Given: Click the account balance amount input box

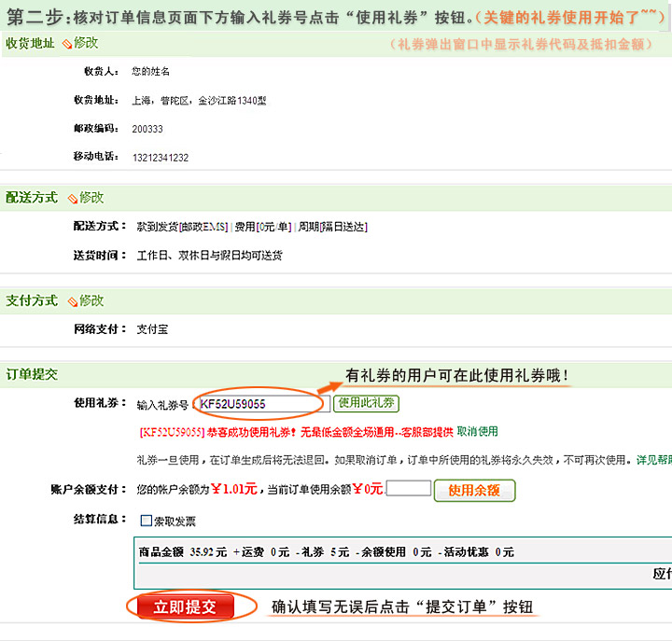Looking at the screenshot, I should [x=408, y=488].
